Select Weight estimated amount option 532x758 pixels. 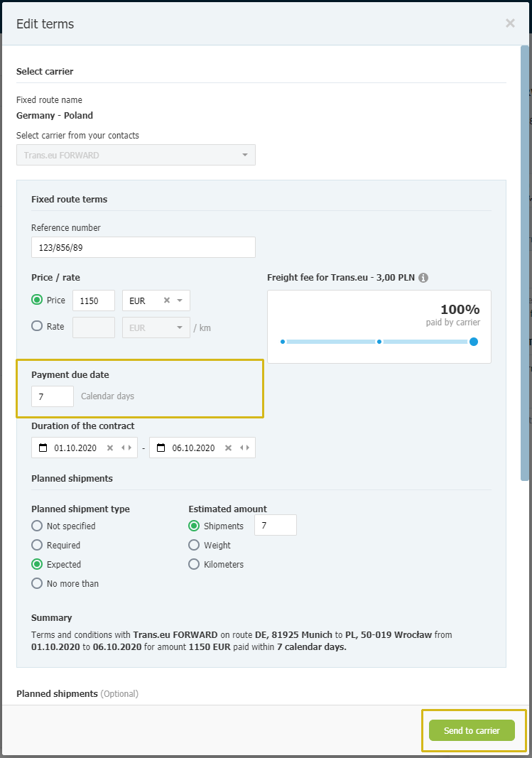[194, 545]
